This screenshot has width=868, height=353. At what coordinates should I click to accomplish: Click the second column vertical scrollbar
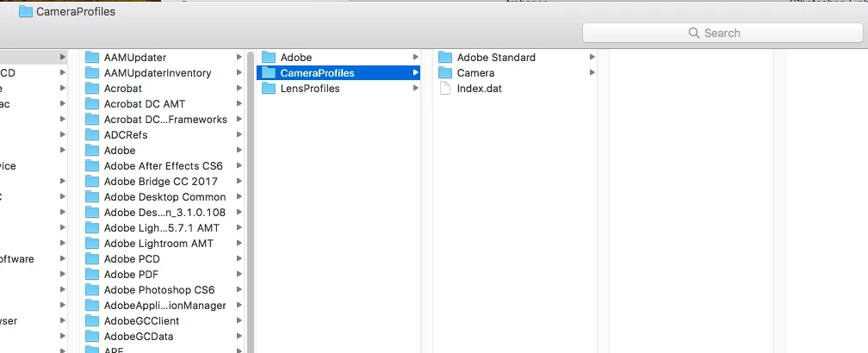251,202
